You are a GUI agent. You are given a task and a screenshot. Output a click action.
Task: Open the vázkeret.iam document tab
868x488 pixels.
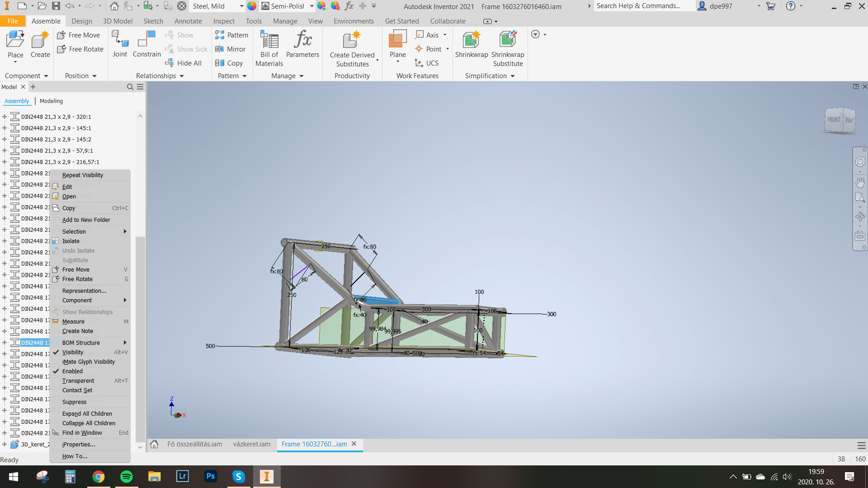tap(251, 444)
